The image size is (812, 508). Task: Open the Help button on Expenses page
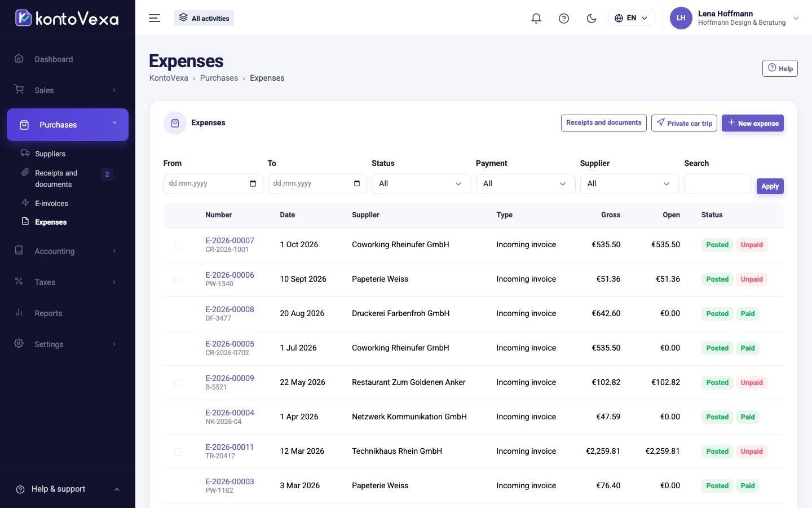click(x=780, y=68)
